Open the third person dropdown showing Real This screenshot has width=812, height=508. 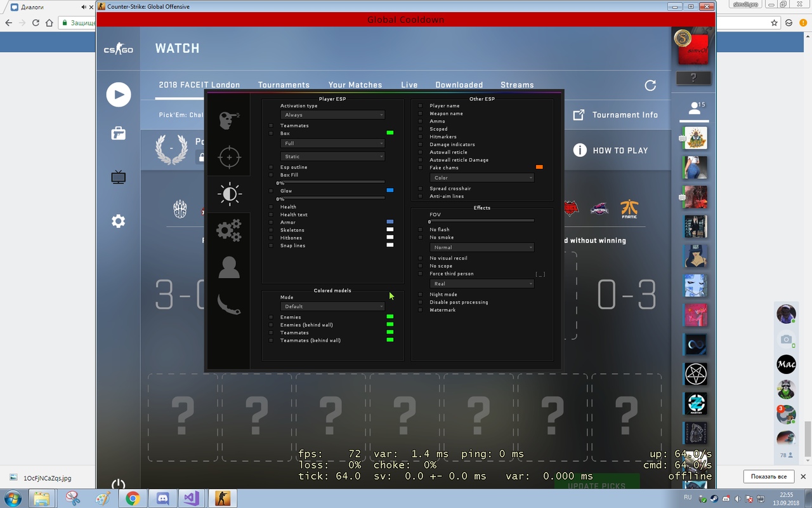click(481, 284)
